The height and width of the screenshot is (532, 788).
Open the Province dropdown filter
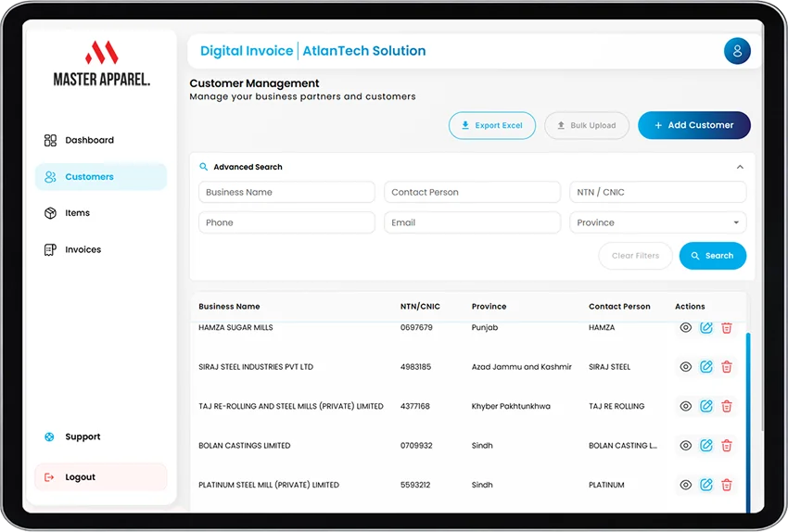(x=657, y=222)
